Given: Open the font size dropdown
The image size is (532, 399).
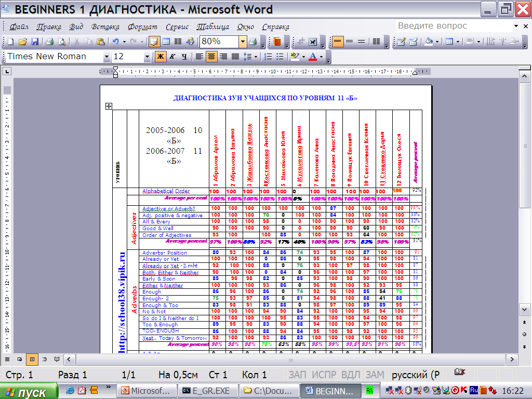Looking at the screenshot, I should [x=147, y=57].
